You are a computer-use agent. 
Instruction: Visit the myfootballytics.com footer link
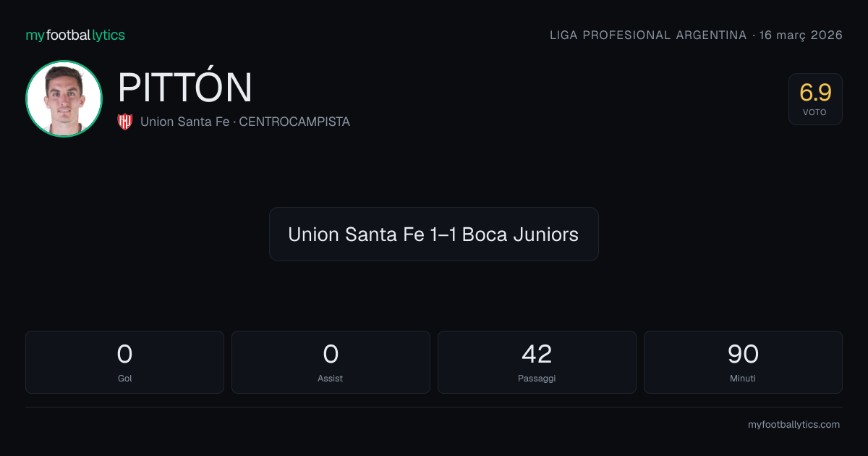[793, 425]
